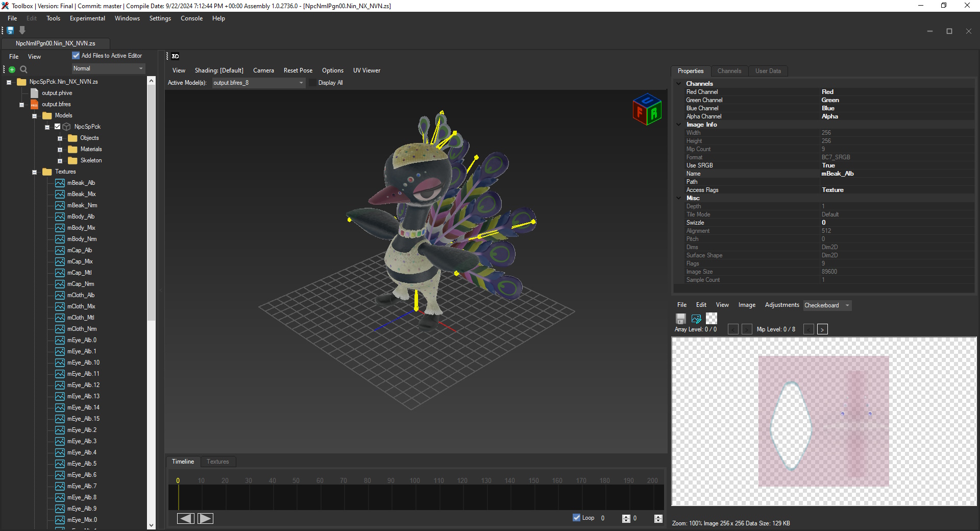This screenshot has width=980, height=531.
Task: Click the save icon in the texture editor toolbar
Action: click(x=681, y=319)
